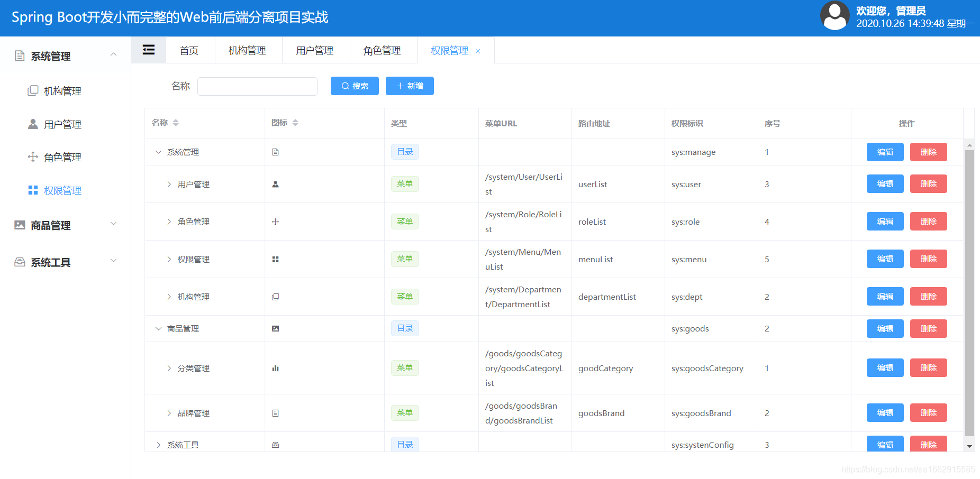Click 编辑 for the 商品管理 row
980x479 pixels.
[x=885, y=328]
